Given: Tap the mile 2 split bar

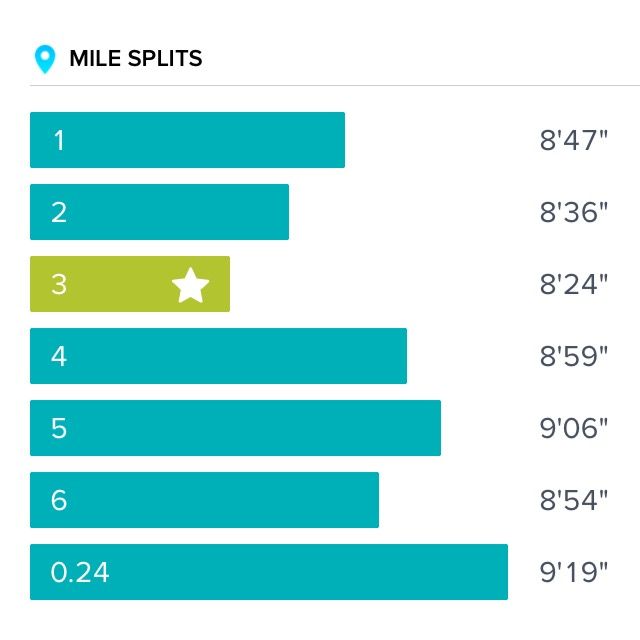Looking at the screenshot, I should (x=159, y=212).
